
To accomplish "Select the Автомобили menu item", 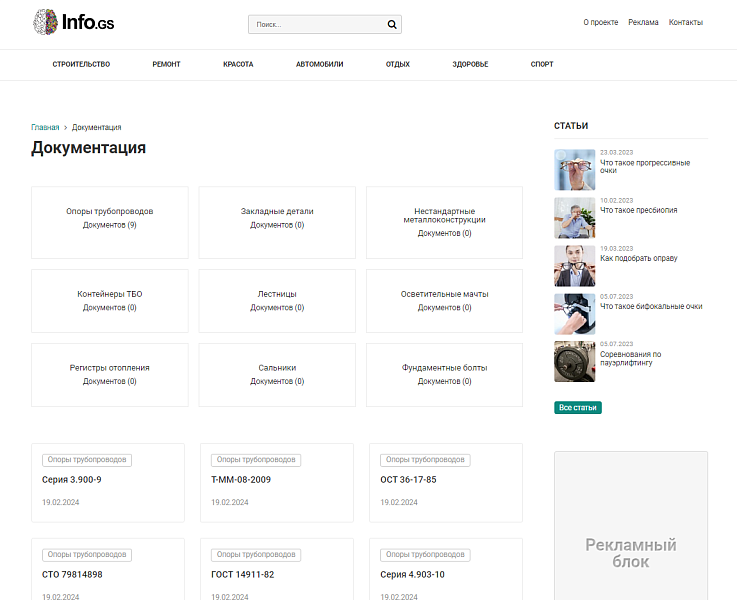I will point(319,64).
